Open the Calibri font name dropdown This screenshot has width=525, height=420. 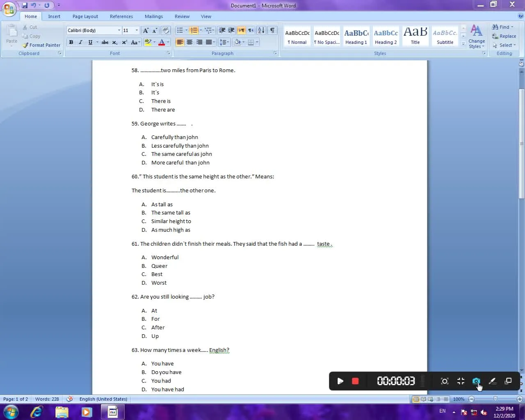click(x=119, y=30)
